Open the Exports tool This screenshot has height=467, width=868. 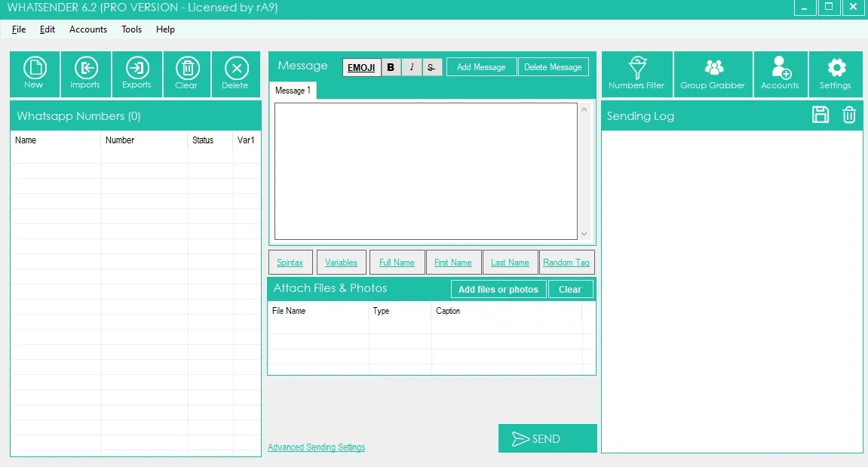[x=136, y=74]
